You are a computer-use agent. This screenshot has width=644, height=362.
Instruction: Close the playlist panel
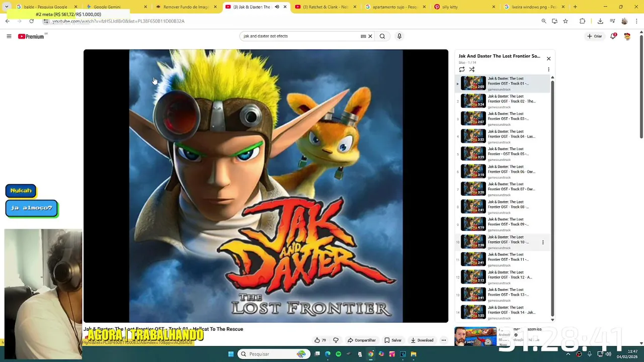(548, 59)
